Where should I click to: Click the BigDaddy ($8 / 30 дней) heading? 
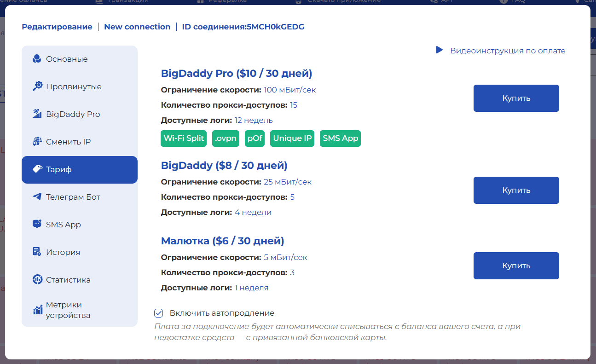[224, 165]
